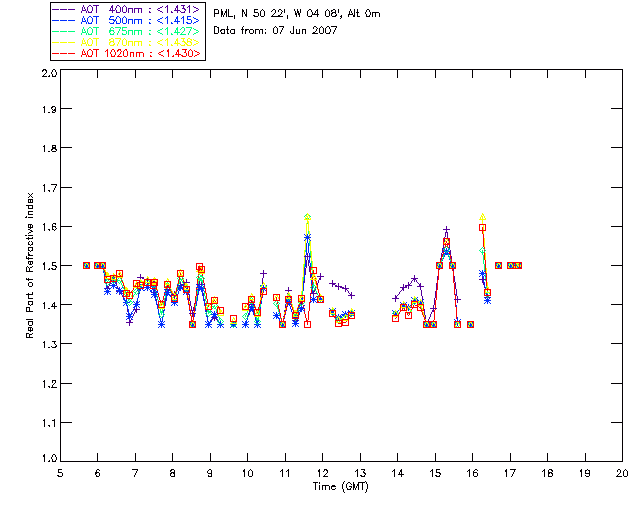Click the 1.7 tick label on y-axis
Viewport: 640px width, 512px height.
[49, 188]
